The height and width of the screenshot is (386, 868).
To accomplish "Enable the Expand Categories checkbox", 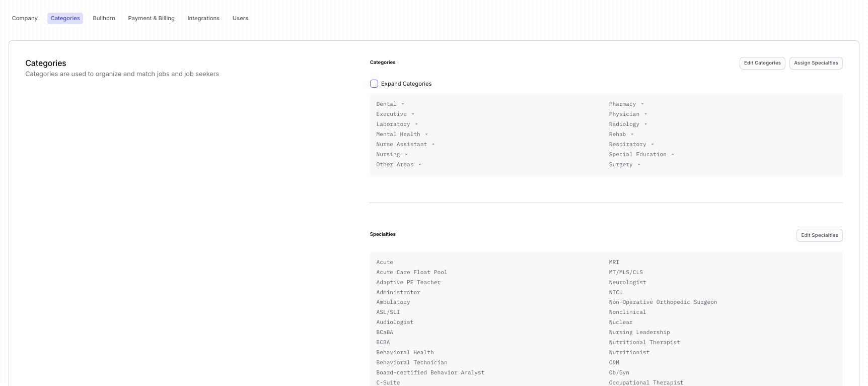I will pos(374,84).
